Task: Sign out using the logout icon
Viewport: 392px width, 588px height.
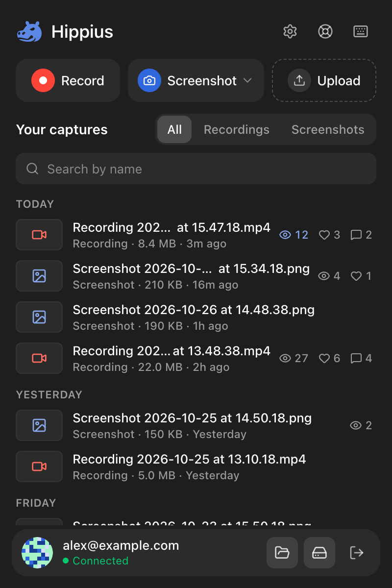Action: pos(357,553)
